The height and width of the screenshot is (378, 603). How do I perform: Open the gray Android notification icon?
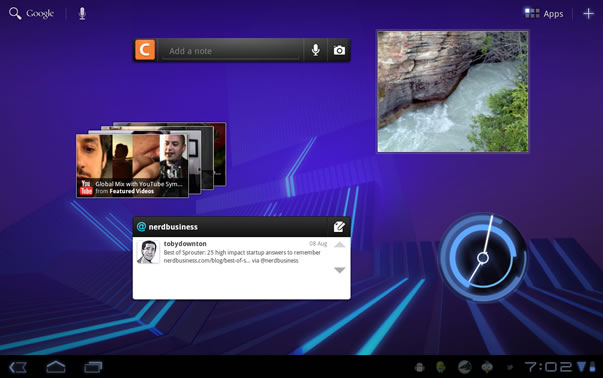pyautogui.click(x=420, y=368)
